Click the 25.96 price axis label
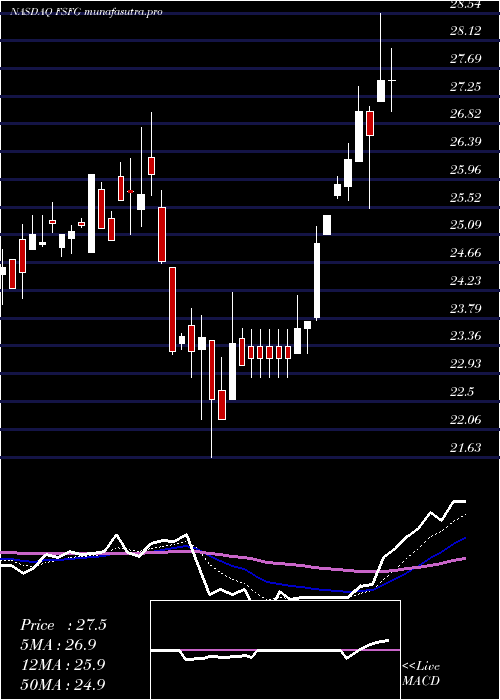This screenshot has width=500, height=700. pos(466,170)
